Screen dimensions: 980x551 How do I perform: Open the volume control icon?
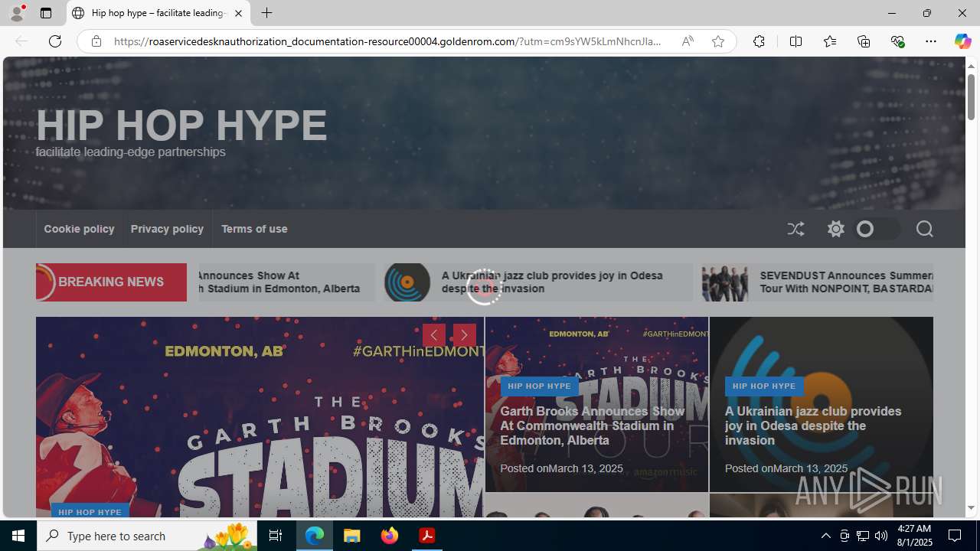(881, 536)
